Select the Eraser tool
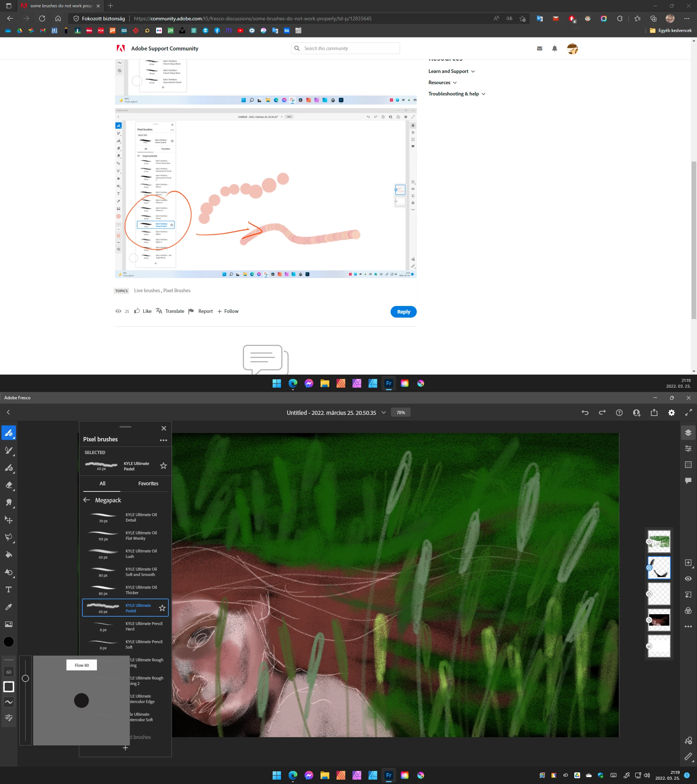This screenshot has width=697, height=784. [x=8, y=485]
